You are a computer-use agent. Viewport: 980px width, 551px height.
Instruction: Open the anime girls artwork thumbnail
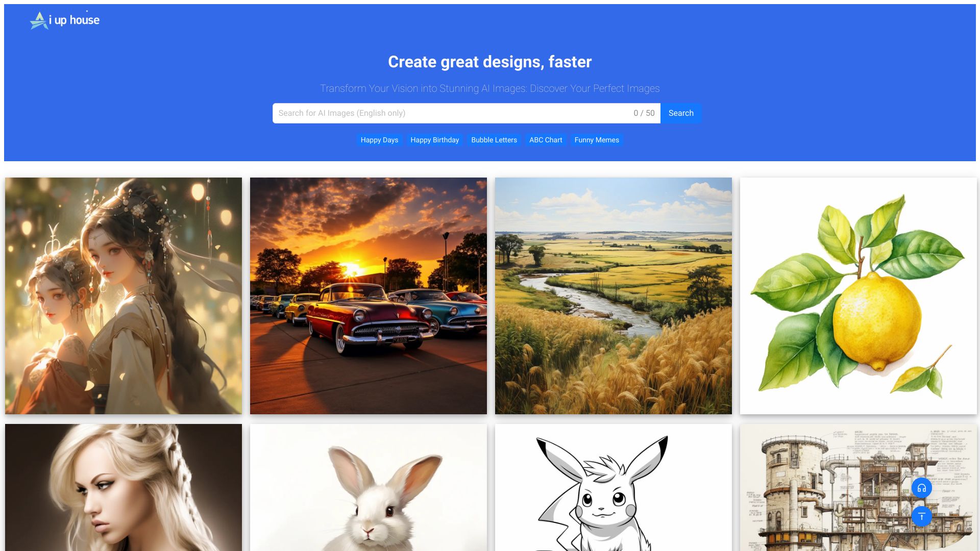coord(124,296)
